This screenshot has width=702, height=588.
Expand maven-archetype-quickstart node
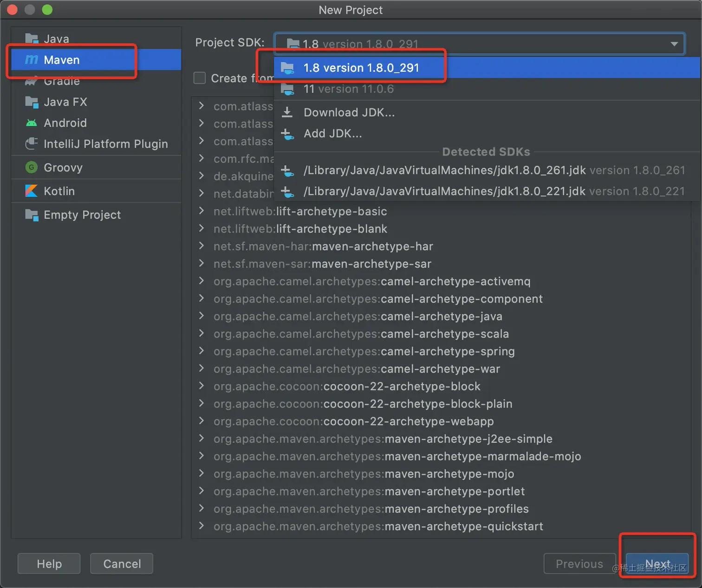201,526
